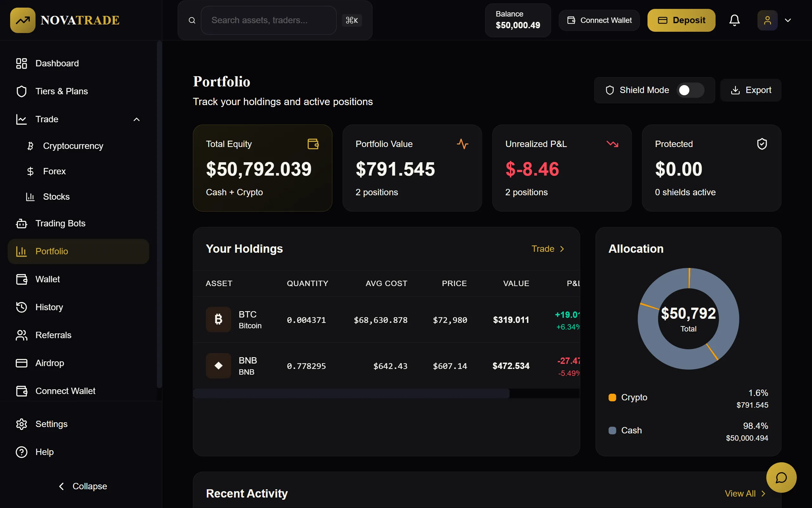This screenshot has width=812, height=508.
Task: Click the Airdrop card icon
Action: [x=22, y=363]
